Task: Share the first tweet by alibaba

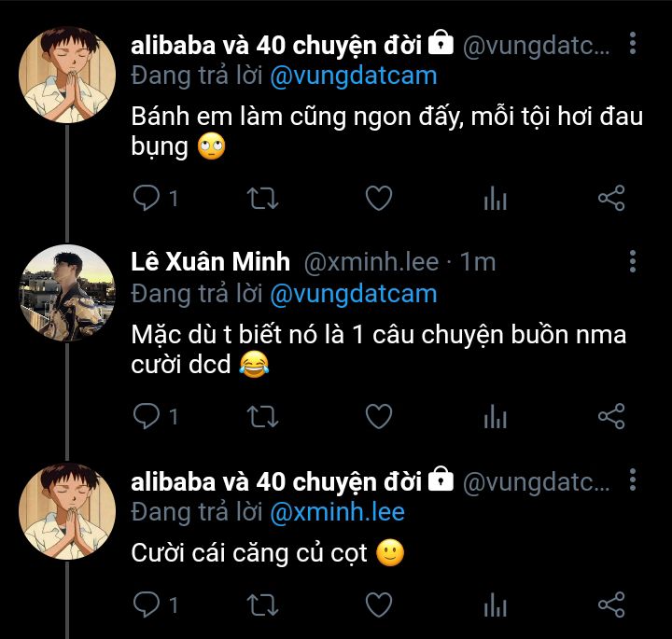Action: (x=610, y=198)
